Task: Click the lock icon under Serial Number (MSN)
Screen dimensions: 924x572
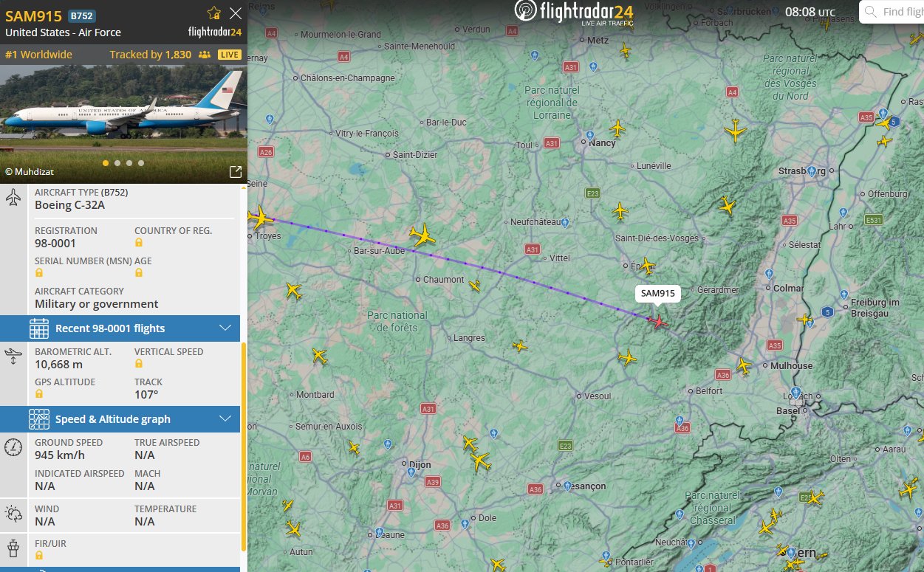Action: tap(39, 273)
